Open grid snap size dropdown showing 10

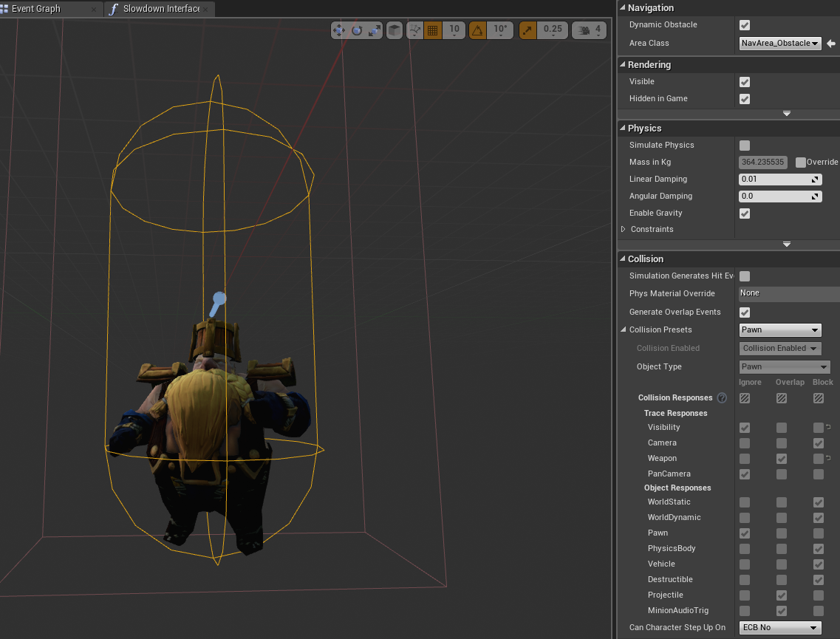pyautogui.click(x=454, y=30)
